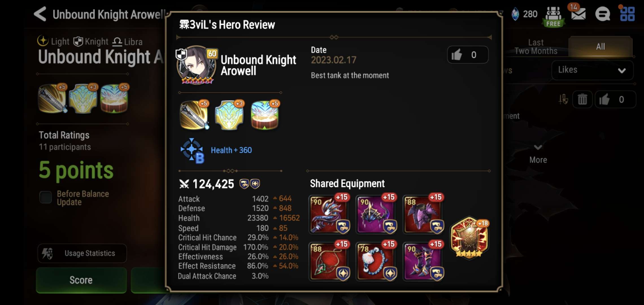Tap the trash delete icon

pyautogui.click(x=582, y=99)
